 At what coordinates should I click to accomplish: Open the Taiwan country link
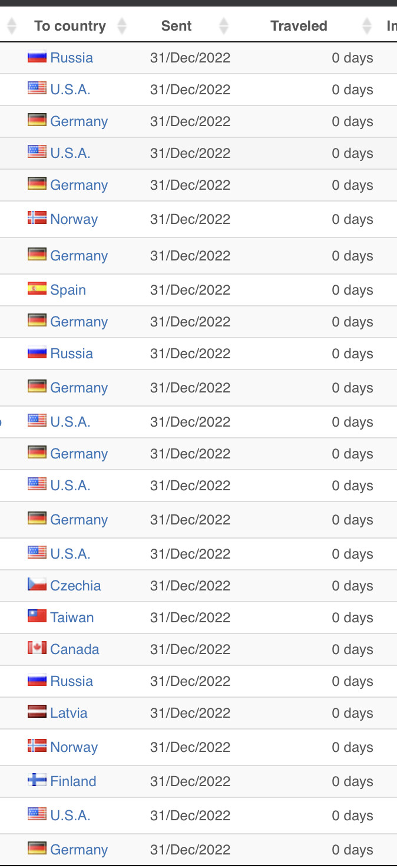(x=72, y=618)
